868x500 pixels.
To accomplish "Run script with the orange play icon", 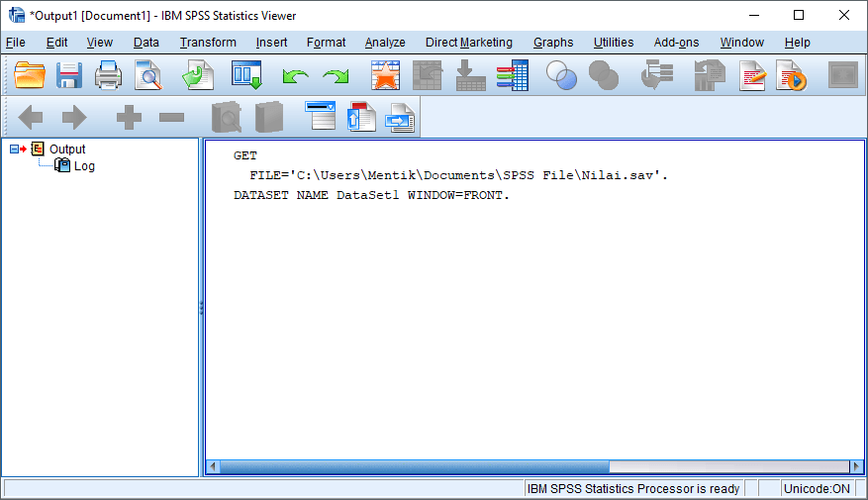I will point(791,75).
